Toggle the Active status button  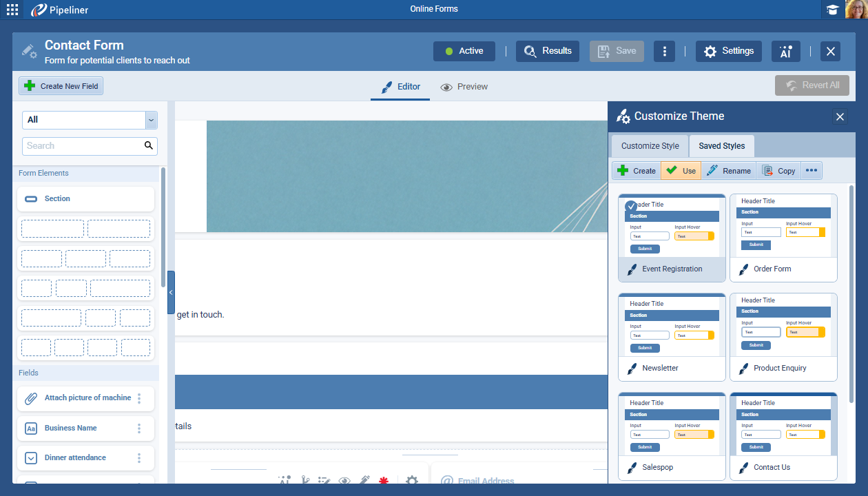[x=464, y=51]
